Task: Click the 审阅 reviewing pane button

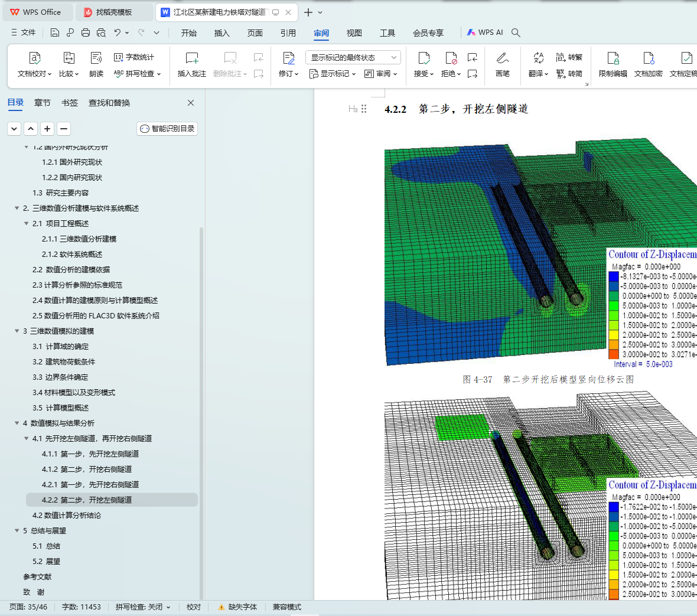Action: pyautogui.click(x=380, y=73)
